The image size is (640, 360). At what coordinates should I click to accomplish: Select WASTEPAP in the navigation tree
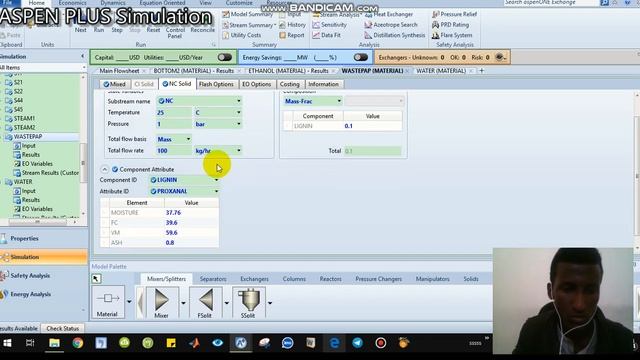click(x=28, y=137)
